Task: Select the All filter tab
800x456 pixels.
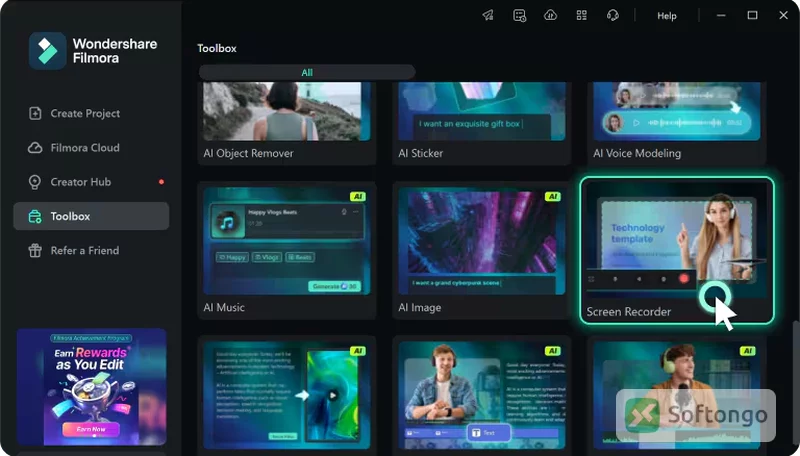Action: coord(307,72)
